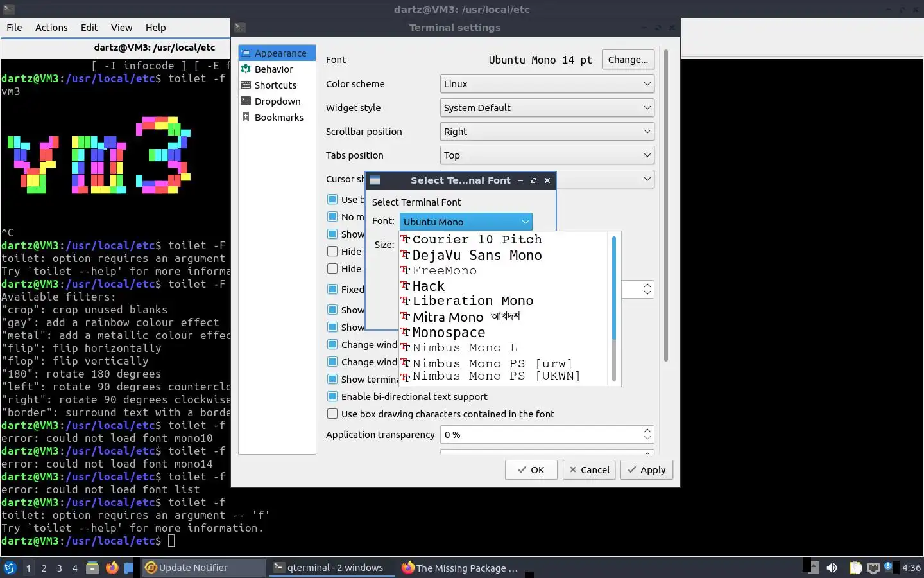Select the dartz@VM3: /usr/local/etc terminal tab
Viewport: 924px width, 578px height.
(154, 47)
